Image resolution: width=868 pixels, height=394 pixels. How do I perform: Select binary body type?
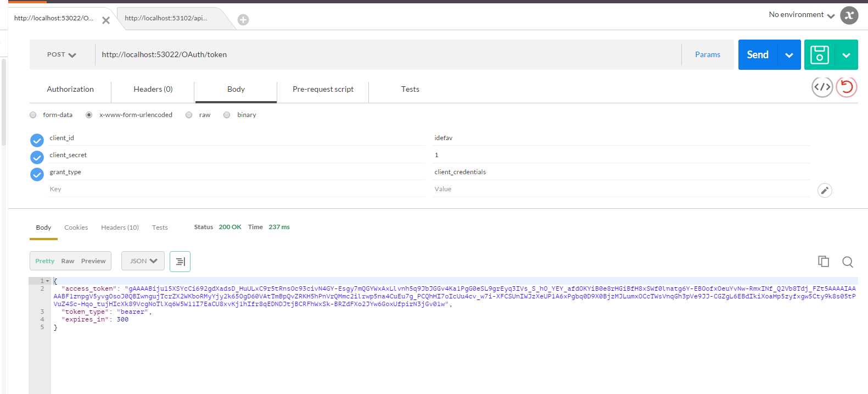click(x=227, y=115)
